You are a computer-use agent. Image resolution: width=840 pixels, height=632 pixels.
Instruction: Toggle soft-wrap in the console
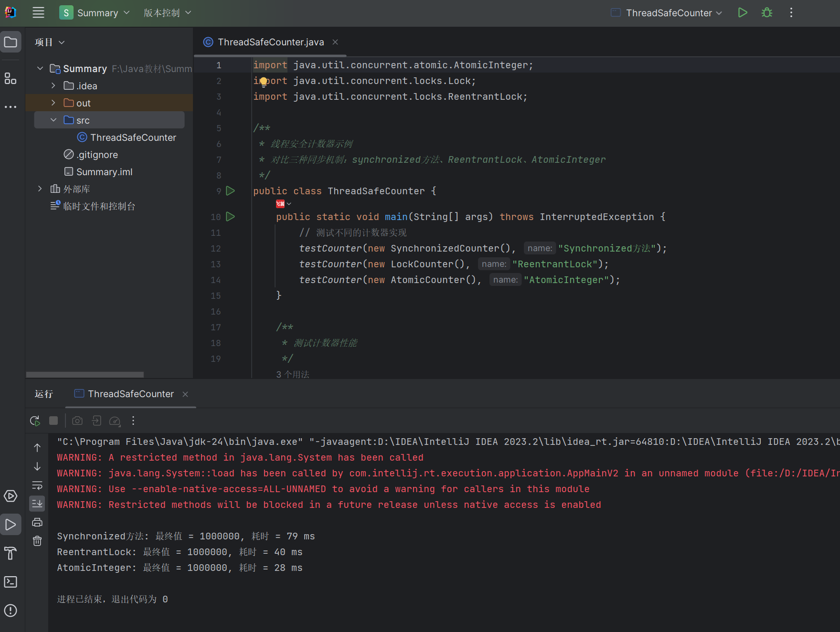point(37,485)
